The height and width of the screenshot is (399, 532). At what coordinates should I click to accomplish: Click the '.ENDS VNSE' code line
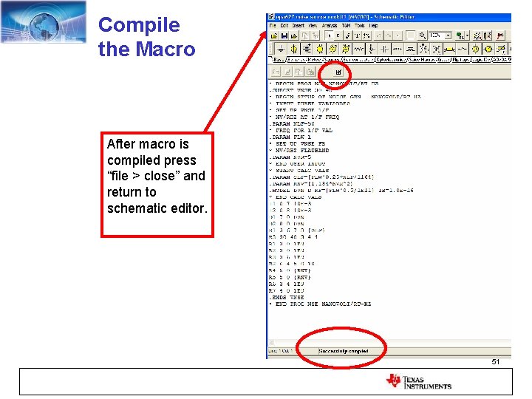coord(287,297)
